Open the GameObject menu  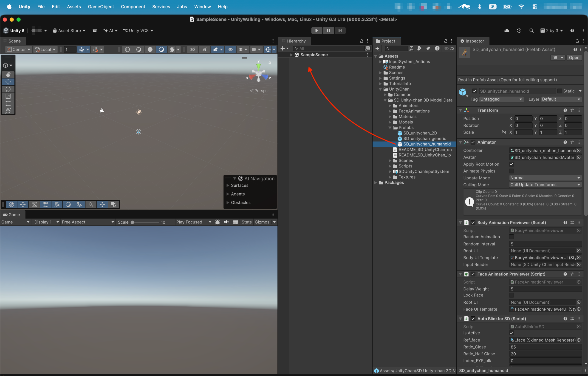[x=101, y=7]
